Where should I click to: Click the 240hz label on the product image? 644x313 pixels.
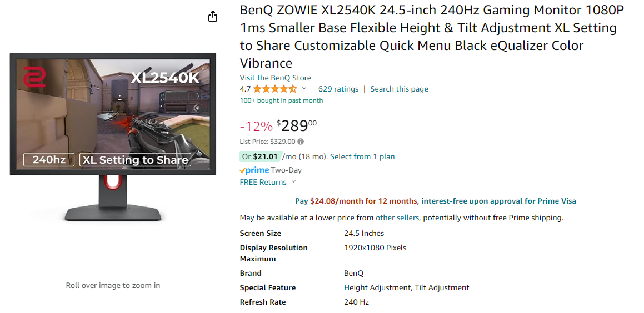[x=49, y=160]
